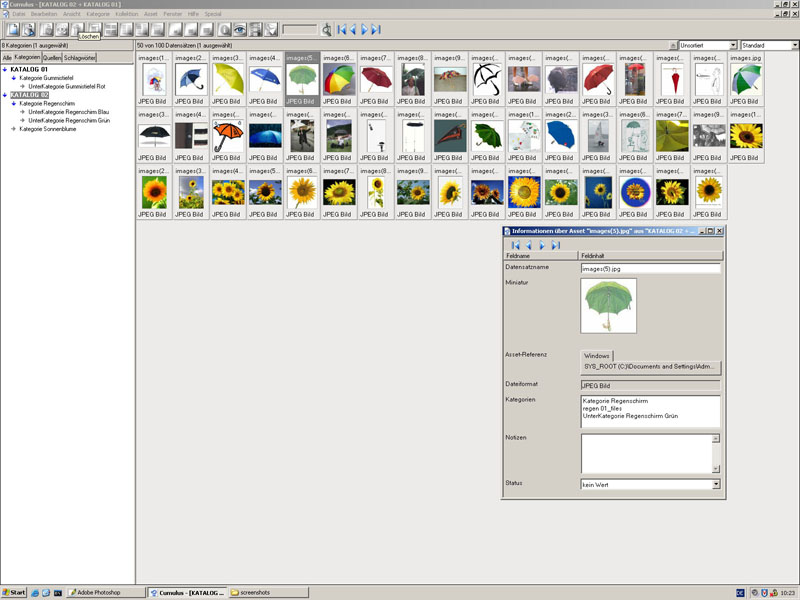Click the Feldinhalt column header
This screenshot has height=600, width=800.
tap(651, 256)
